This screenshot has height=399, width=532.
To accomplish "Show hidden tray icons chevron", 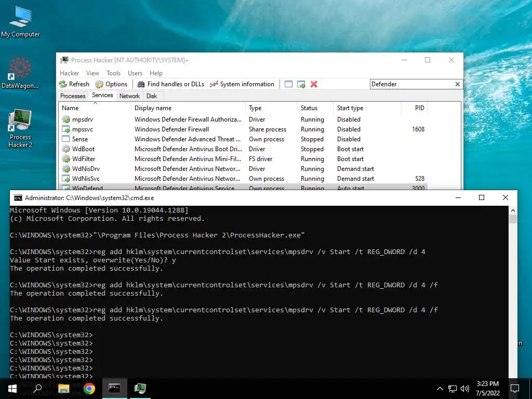I will tap(440, 389).
